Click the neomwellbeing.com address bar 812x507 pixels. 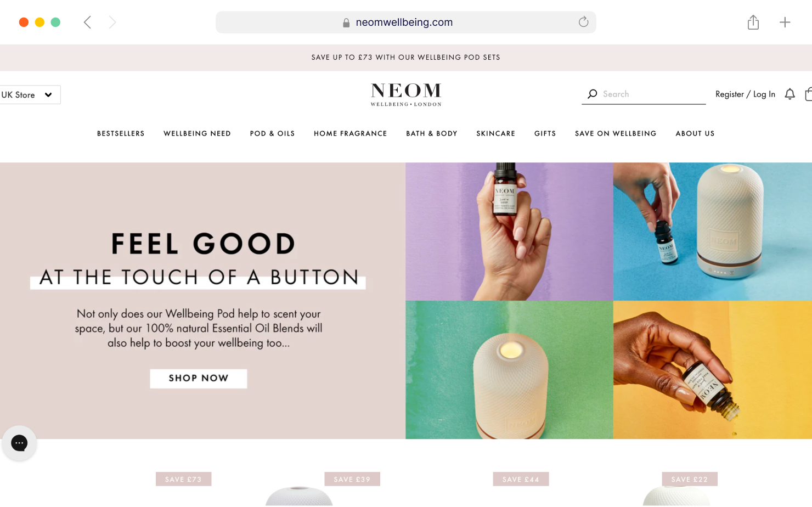pos(405,22)
